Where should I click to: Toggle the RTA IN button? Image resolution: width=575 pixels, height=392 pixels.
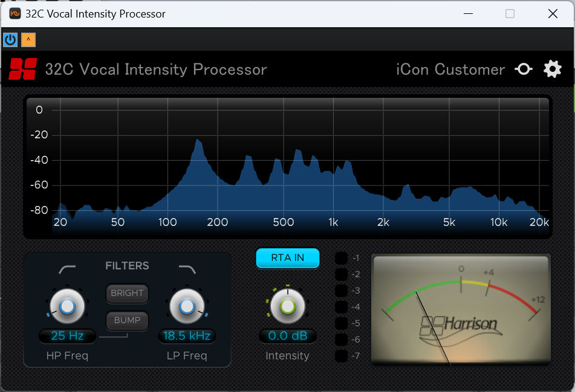(288, 258)
